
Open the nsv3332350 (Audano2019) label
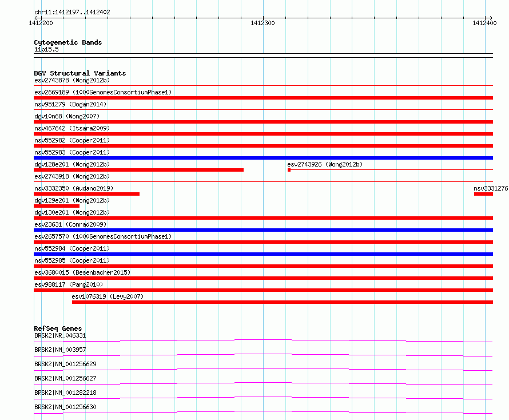coord(74,188)
